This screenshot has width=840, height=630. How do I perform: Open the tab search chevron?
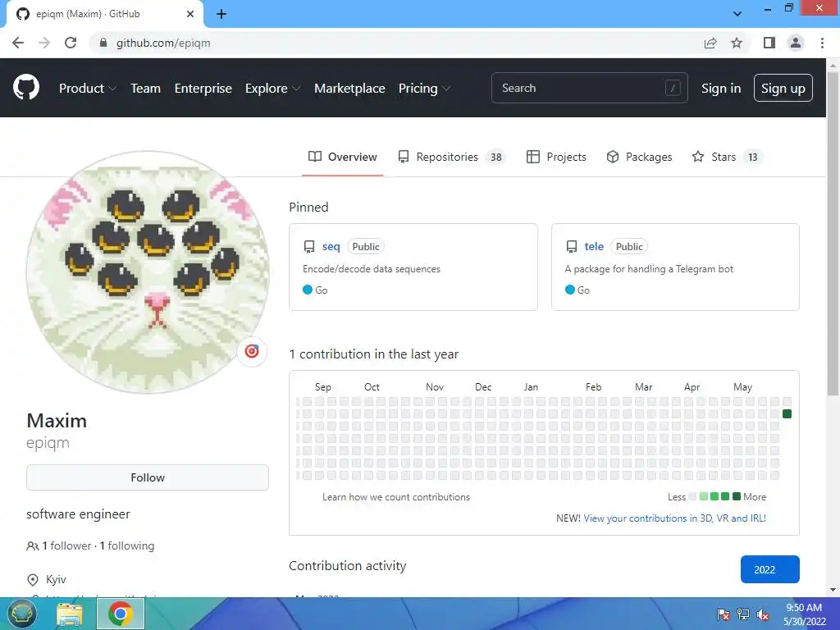coord(737,14)
